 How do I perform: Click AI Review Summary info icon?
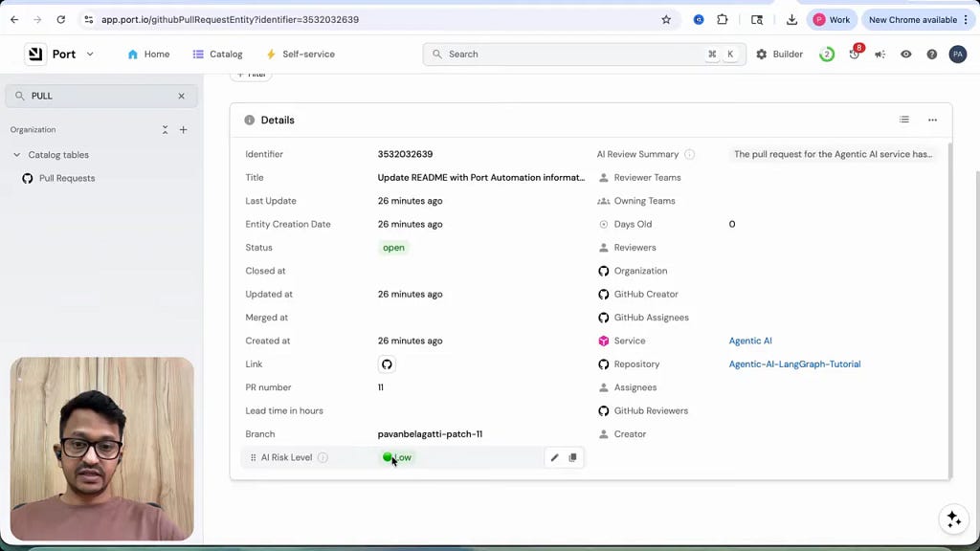(x=689, y=154)
